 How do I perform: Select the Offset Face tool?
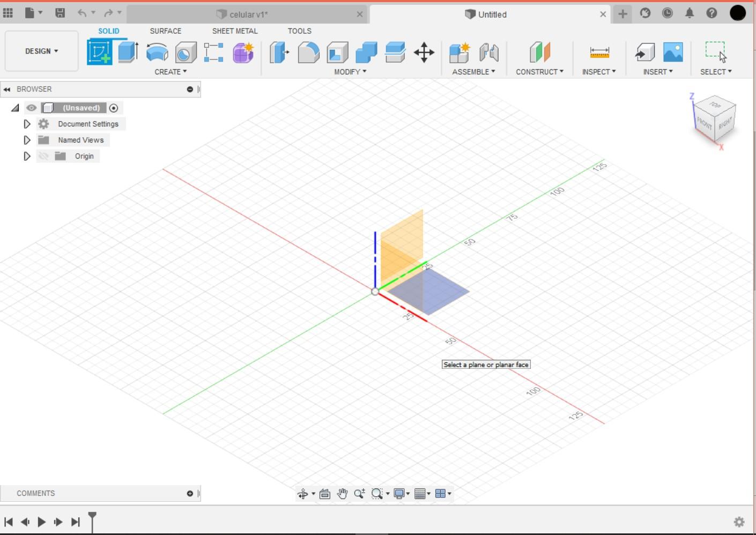click(395, 53)
